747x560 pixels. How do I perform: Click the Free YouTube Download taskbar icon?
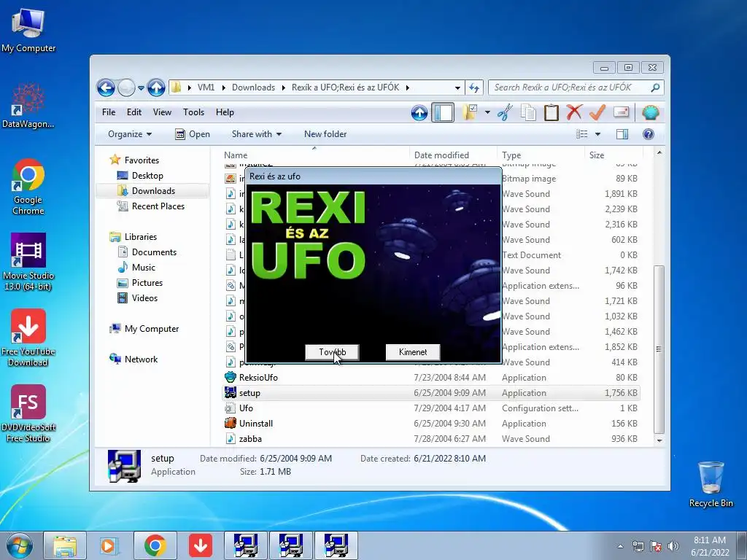pyautogui.click(x=200, y=545)
